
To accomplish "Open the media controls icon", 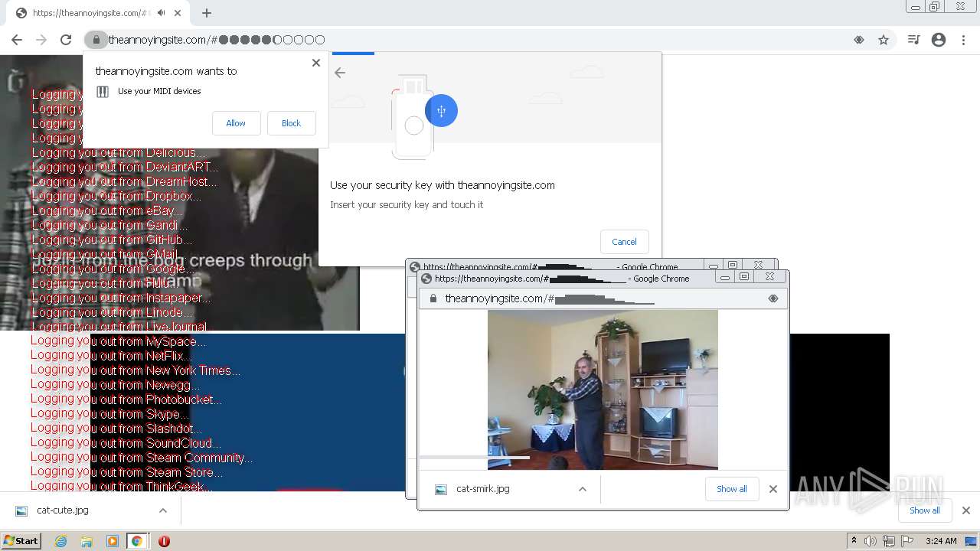I will coord(913,40).
